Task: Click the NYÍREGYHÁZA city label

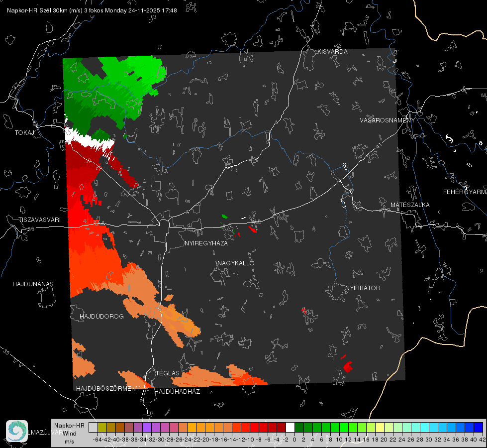Action: click(206, 243)
